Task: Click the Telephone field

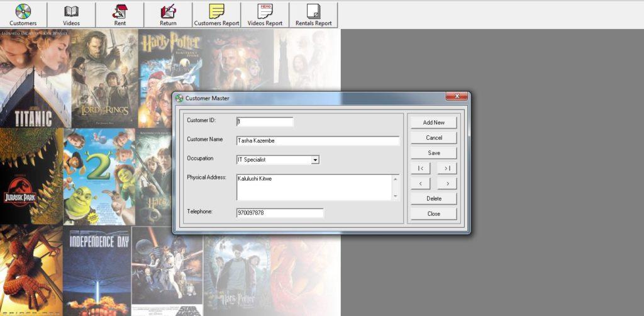Action: (x=280, y=213)
